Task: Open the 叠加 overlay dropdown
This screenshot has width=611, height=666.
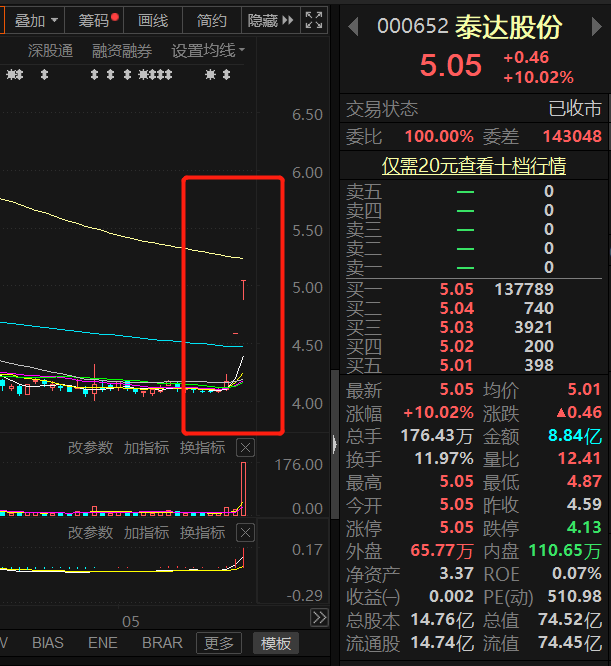Action: tap(36, 20)
